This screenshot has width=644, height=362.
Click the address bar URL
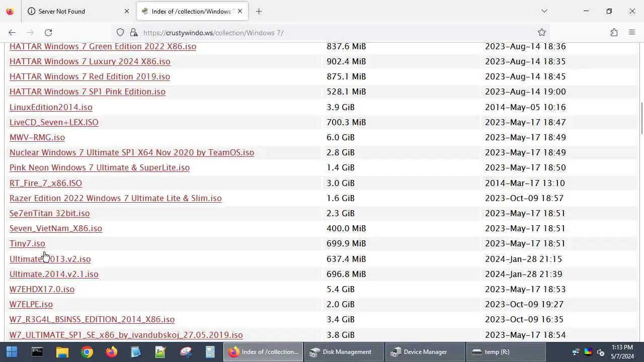pos(213,33)
